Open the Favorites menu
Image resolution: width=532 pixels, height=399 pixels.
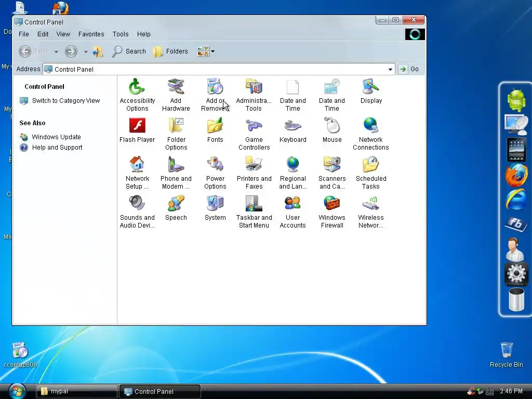click(x=91, y=34)
